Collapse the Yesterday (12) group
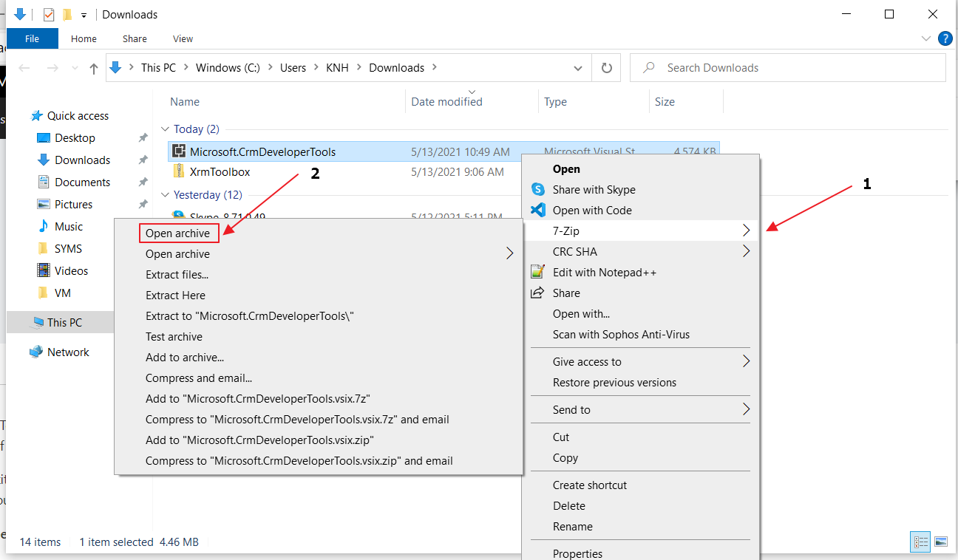The height and width of the screenshot is (560, 958). click(x=166, y=195)
